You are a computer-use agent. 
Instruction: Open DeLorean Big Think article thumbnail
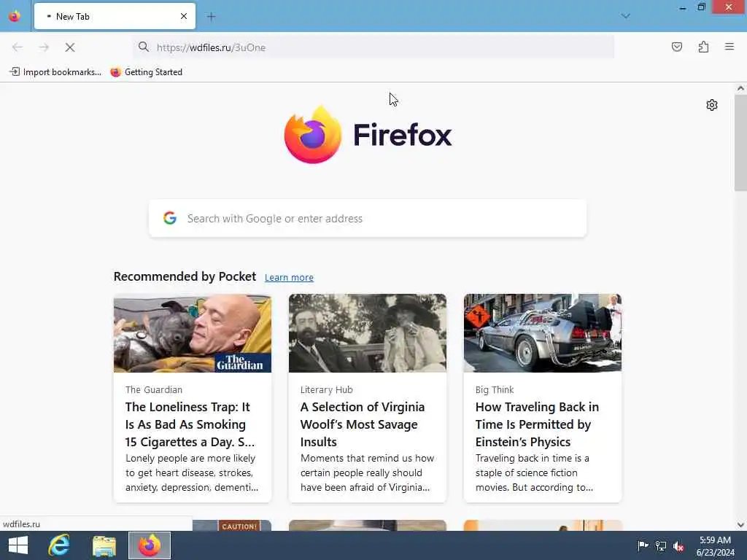point(543,333)
